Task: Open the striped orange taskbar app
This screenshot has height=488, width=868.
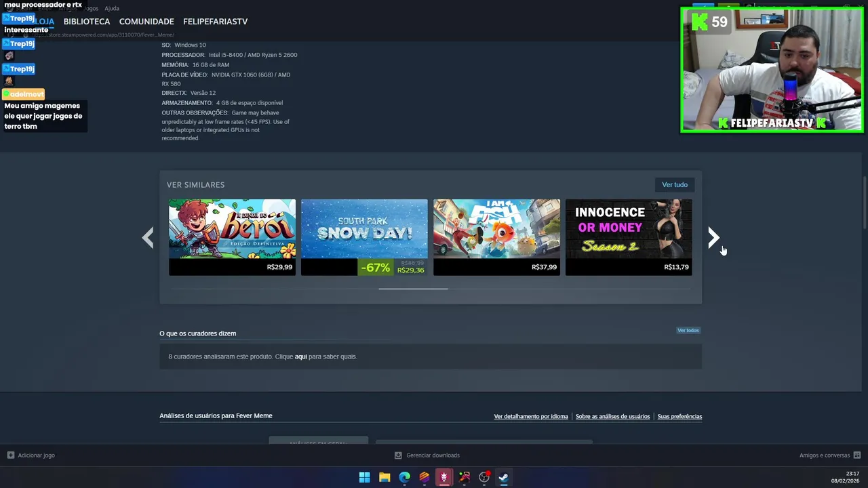Action: point(424,477)
